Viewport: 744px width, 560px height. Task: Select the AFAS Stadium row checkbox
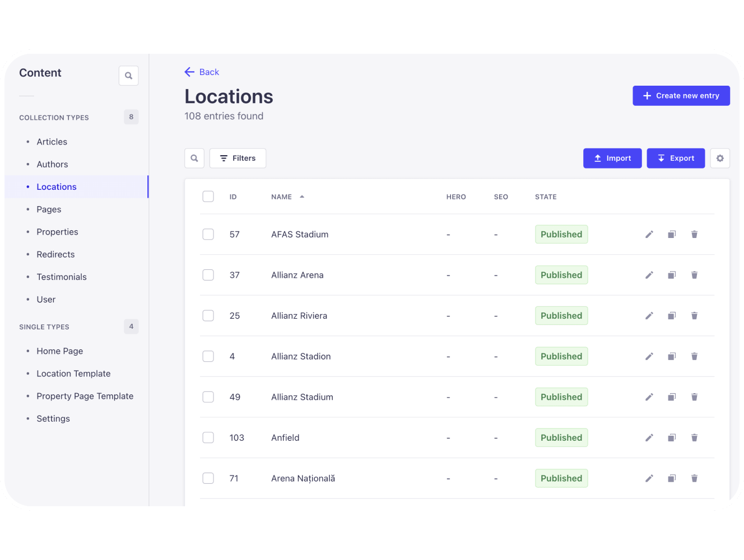tap(208, 234)
